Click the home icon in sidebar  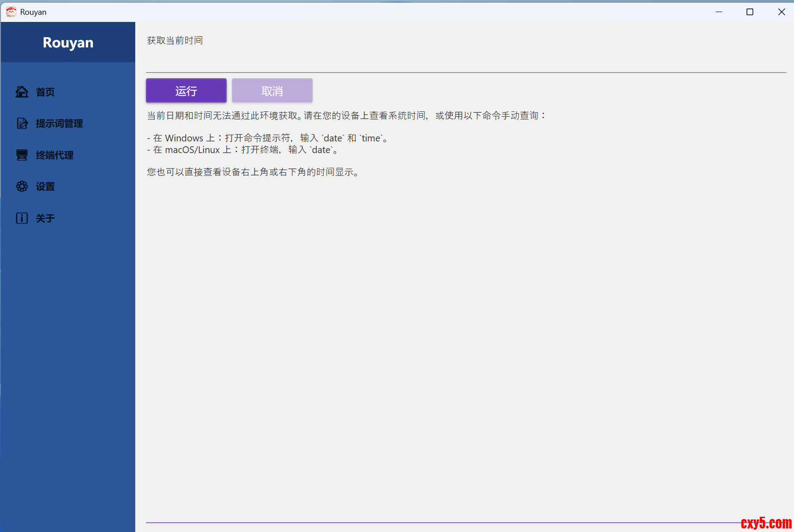click(x=22, y=92)
